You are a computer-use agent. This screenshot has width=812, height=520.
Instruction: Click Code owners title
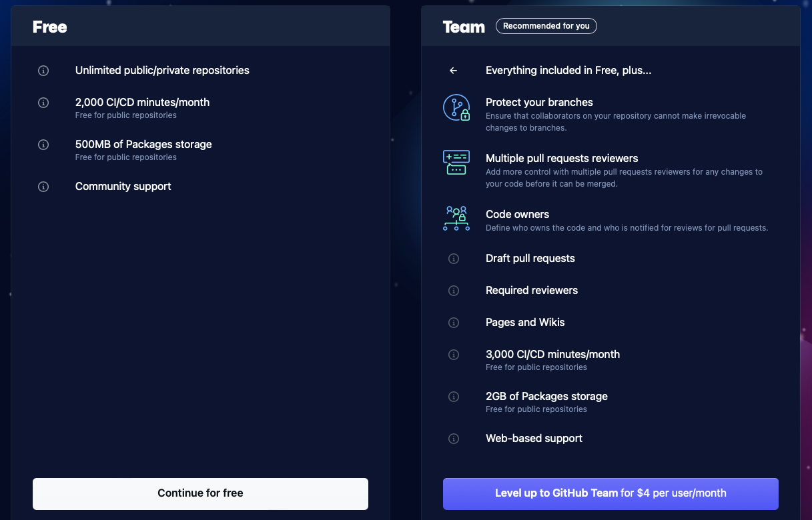517,215
